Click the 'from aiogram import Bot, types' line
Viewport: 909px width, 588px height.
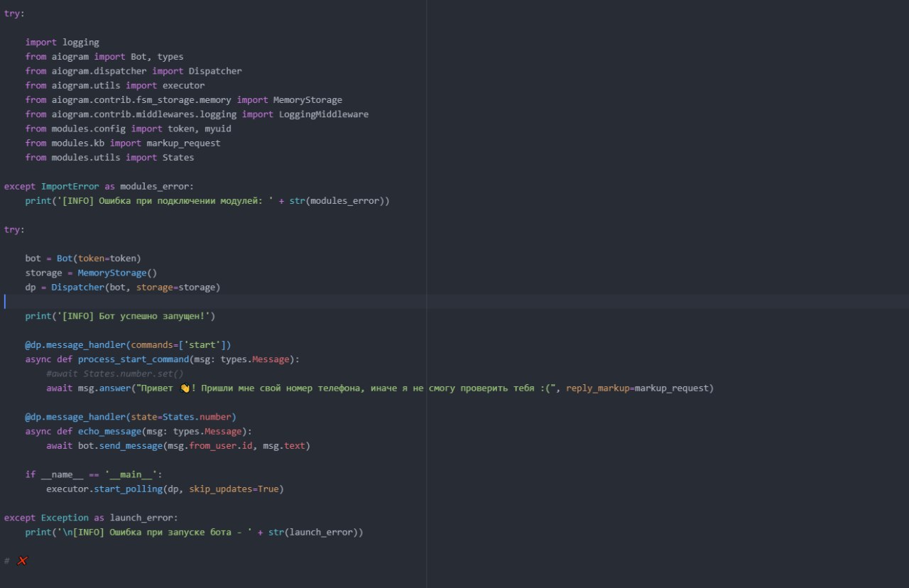click(x=104, y=57)
